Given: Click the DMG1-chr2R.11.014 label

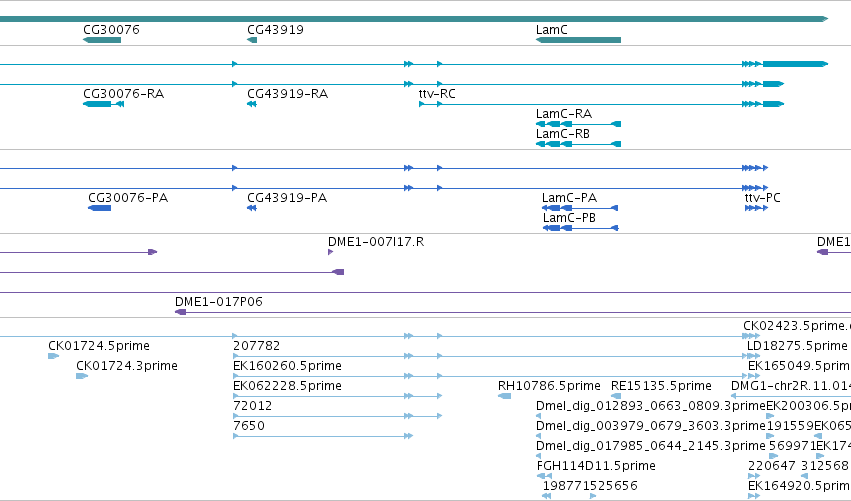Looking at the screenshot, I should point(791,386).
